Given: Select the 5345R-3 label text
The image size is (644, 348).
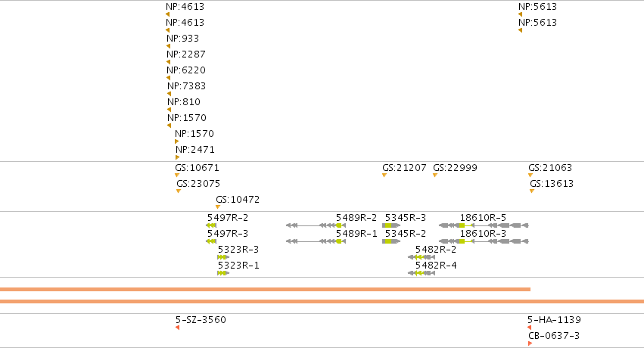Looking at the screenshot, I should click(406, 218).
